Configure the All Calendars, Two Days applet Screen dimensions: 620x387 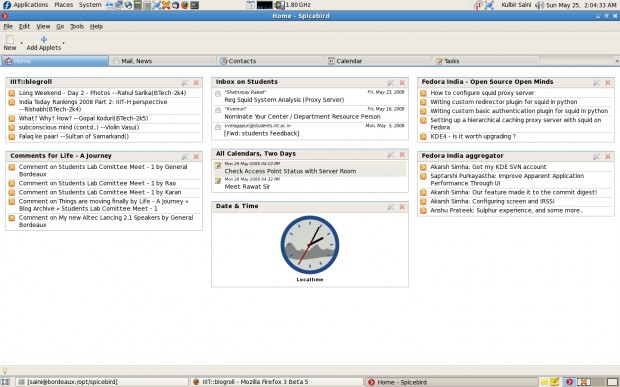[391, 155]
